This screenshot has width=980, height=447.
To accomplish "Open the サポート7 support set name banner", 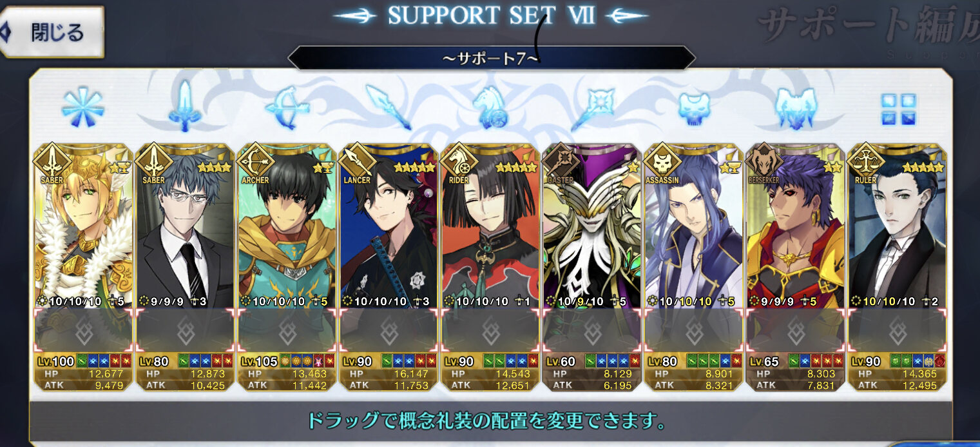I will (x=491, y=57).
